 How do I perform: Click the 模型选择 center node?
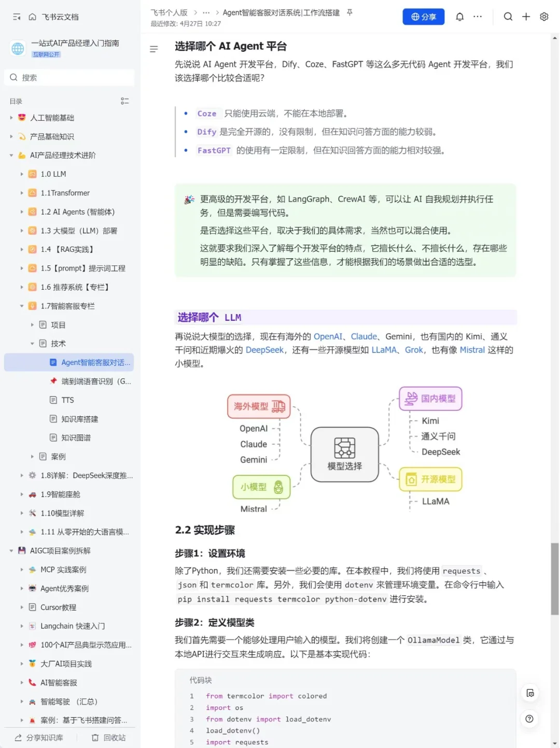coord(345,454)
